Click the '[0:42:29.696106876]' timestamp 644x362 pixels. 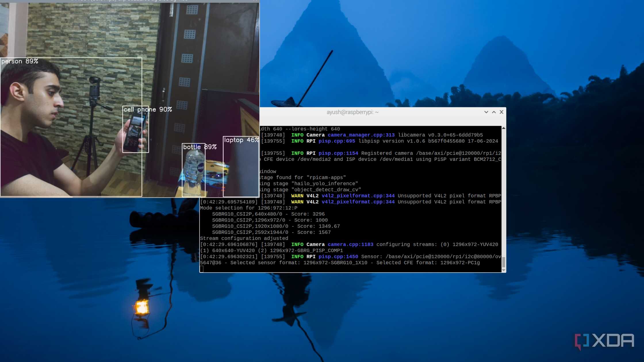tap(229, 244)
